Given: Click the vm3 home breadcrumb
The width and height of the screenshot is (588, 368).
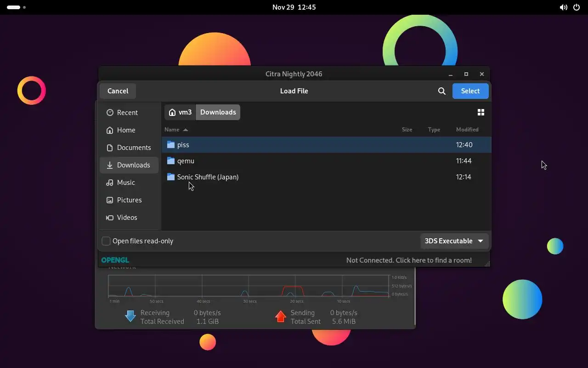Looking at the screenshot, I should 180,112.
